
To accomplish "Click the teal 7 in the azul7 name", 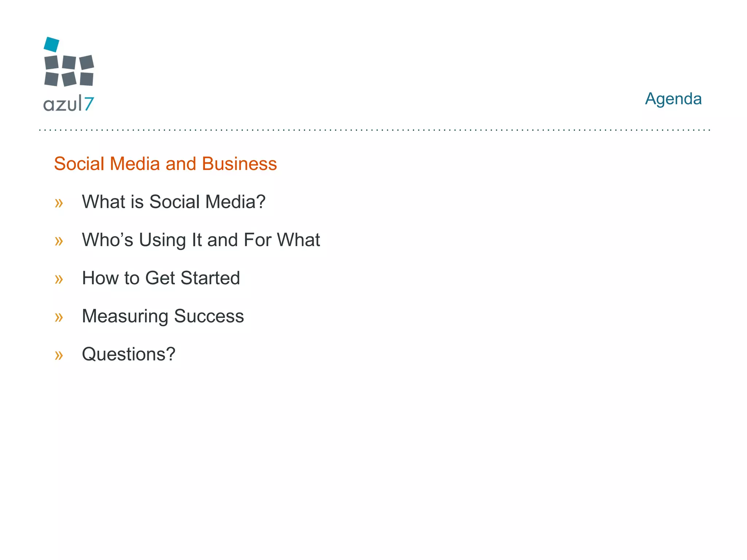I will tap(89, 104).
